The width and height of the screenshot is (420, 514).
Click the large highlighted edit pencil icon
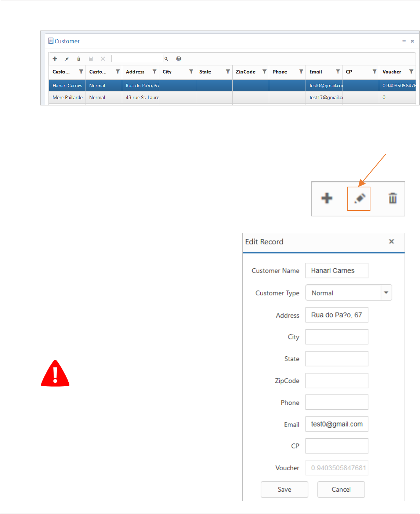359,198
